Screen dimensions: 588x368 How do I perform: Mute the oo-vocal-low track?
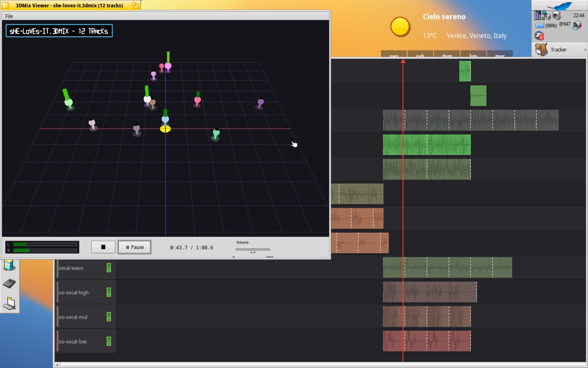pos(109,339)
